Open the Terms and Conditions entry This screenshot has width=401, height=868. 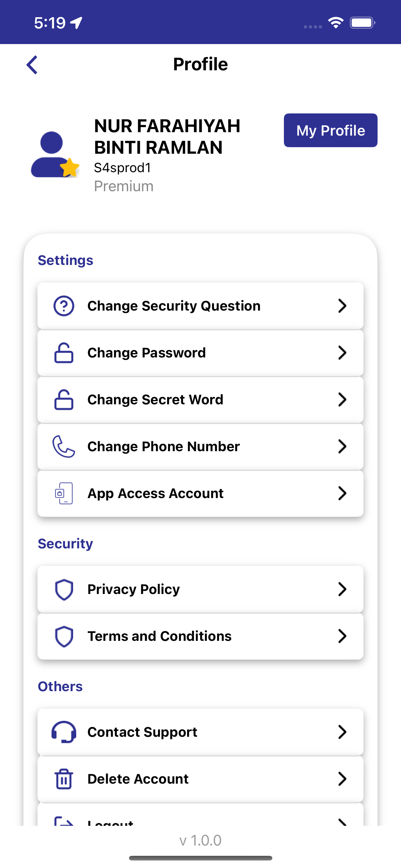coord(200,636)
